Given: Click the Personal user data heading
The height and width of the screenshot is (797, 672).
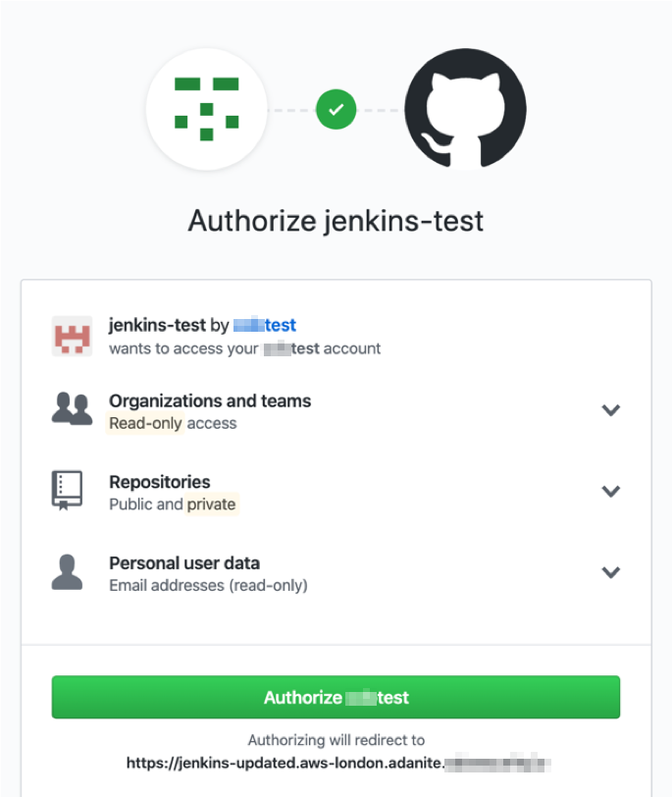Looking at the screenshot, I should pyautogui.click(x=184, y=562).
